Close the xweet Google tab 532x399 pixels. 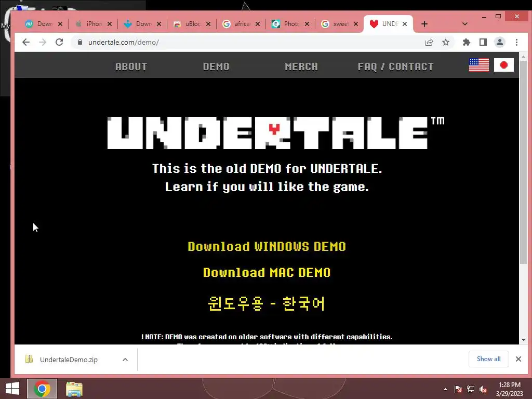(355, 24)
